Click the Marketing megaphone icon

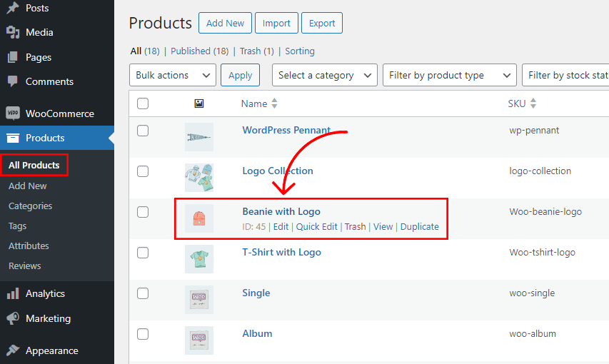pyautogui.click(x=13, y=318)
